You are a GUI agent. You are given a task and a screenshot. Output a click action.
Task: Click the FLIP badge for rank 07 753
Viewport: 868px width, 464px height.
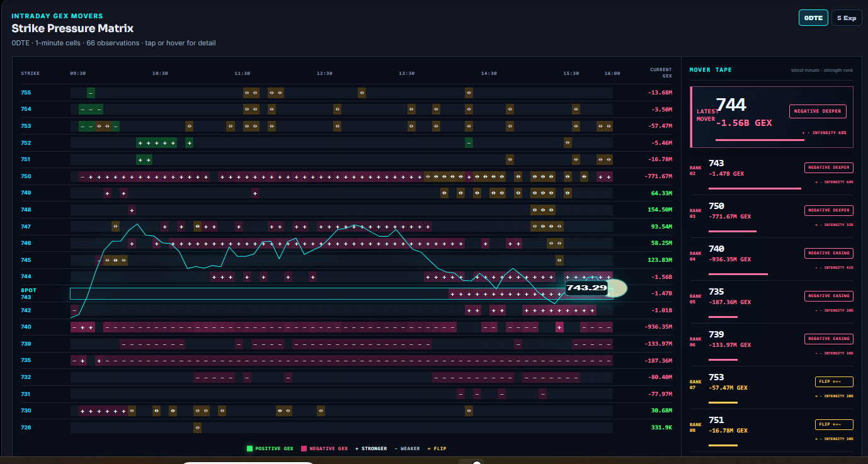(834, 382)
